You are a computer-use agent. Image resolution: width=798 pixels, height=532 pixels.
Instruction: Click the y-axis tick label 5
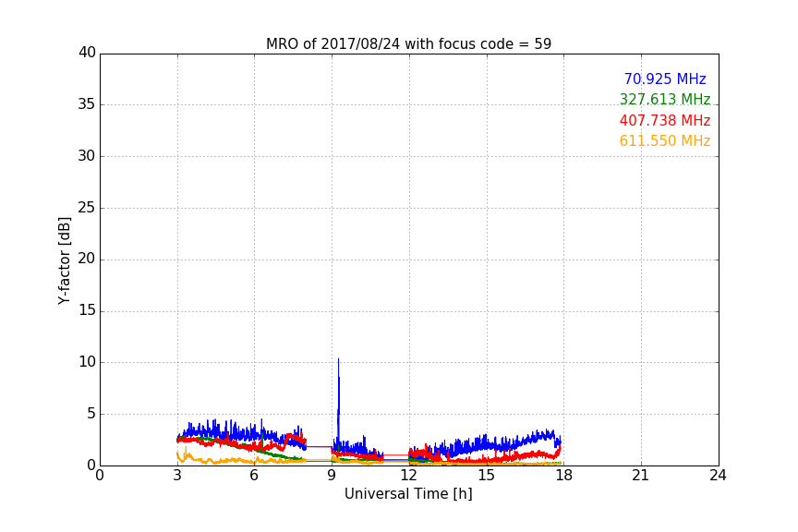point(91,414)
